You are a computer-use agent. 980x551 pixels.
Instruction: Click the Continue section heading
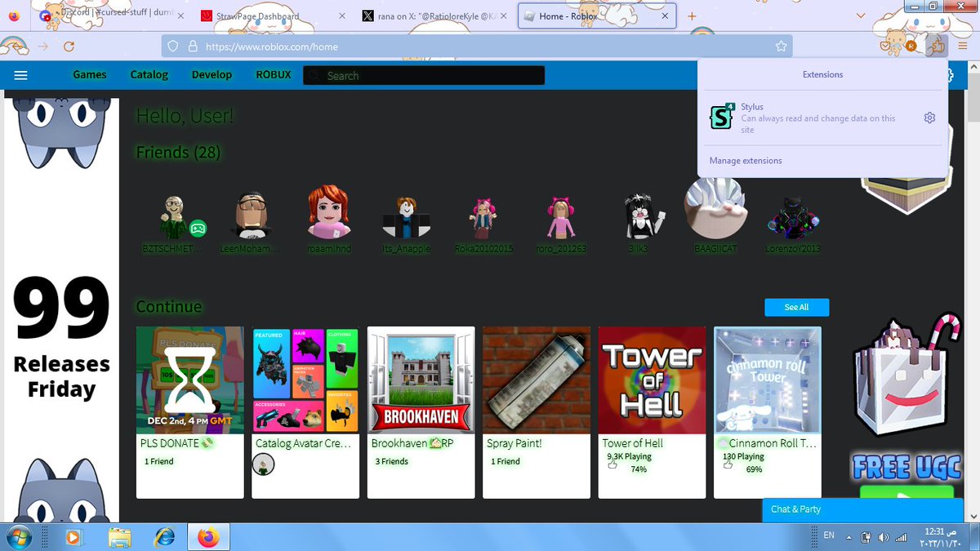[x=169, y=307]
